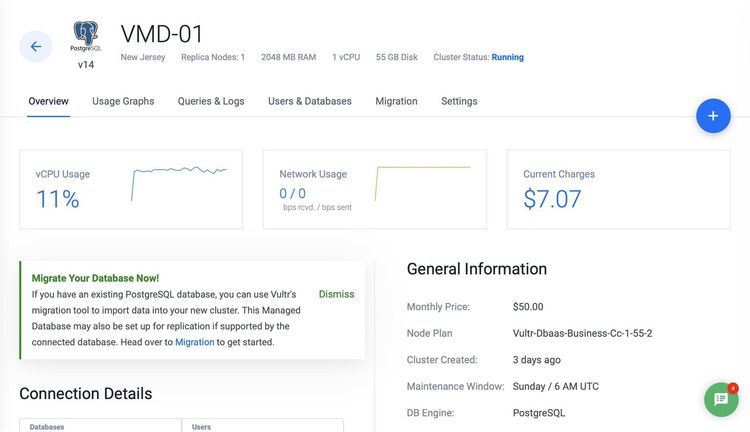Open the Usage Graphs tab
Viewport: 750px width, 432px height.
[123, 101]
